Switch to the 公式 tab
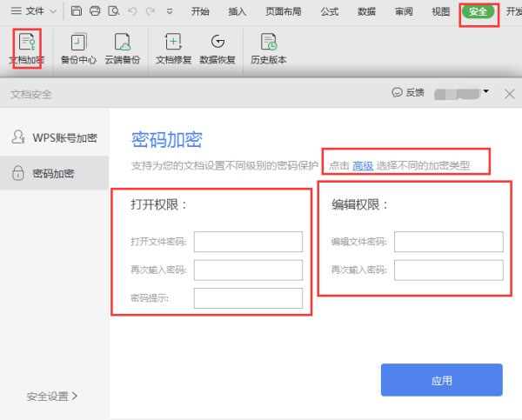This screenshot has height=420, width=522. click(x=330, y=11)
